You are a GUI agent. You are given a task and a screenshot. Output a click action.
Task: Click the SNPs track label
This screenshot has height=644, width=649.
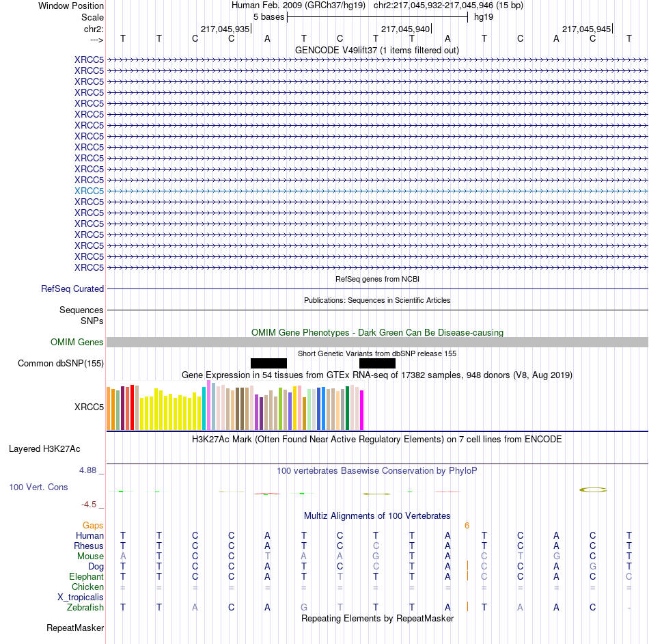tap(92, 321)
